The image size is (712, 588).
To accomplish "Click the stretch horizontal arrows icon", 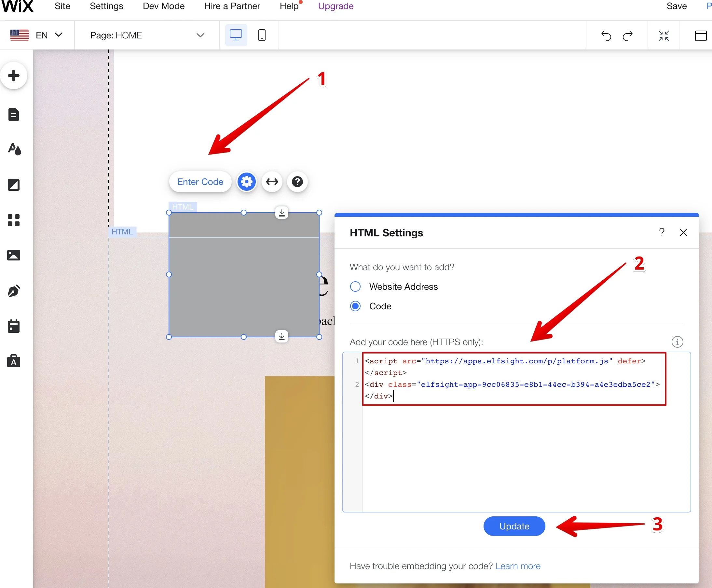I will click(x=272, y=182).
